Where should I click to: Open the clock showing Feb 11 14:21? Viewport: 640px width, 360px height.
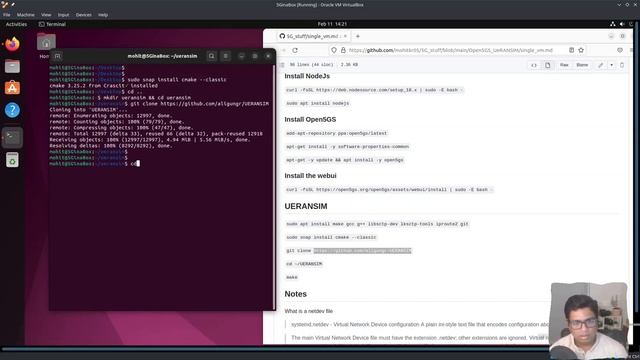click(x=332, y=24)
